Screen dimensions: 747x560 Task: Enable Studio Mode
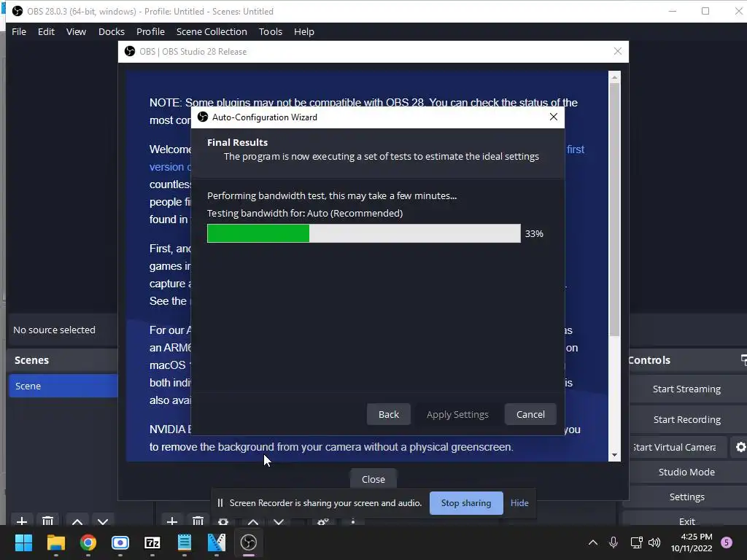pyautogui.click(x=686, y=472)
